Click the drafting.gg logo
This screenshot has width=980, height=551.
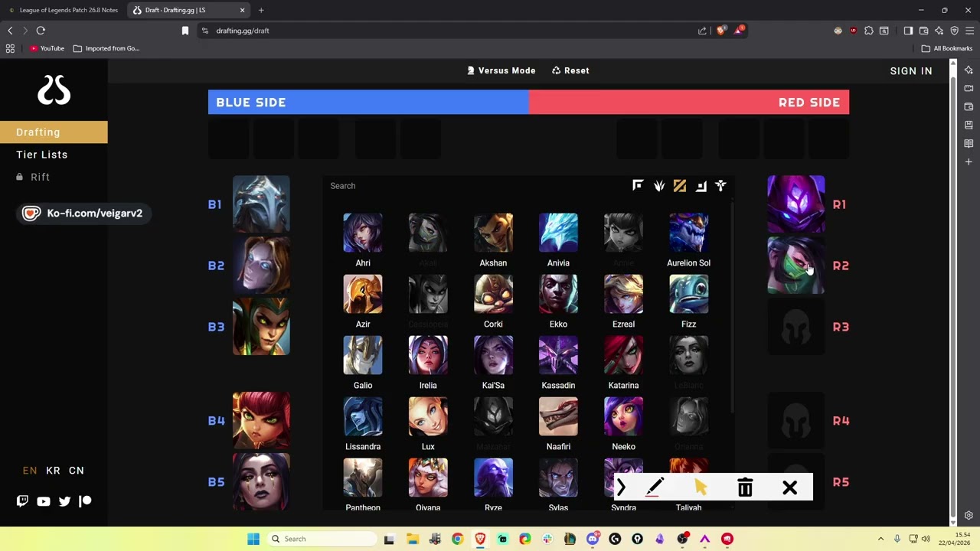[x=54, y=91]
